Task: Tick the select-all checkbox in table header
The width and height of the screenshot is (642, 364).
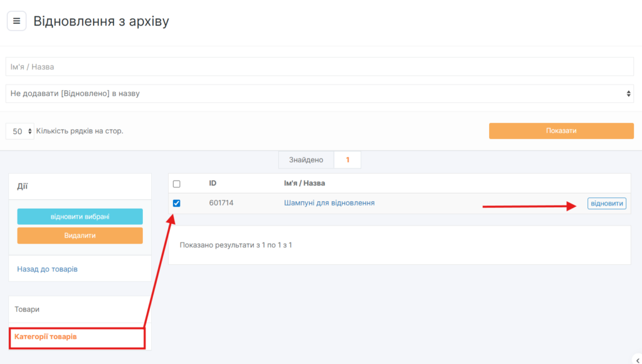Action: click(x=176, y=184)
